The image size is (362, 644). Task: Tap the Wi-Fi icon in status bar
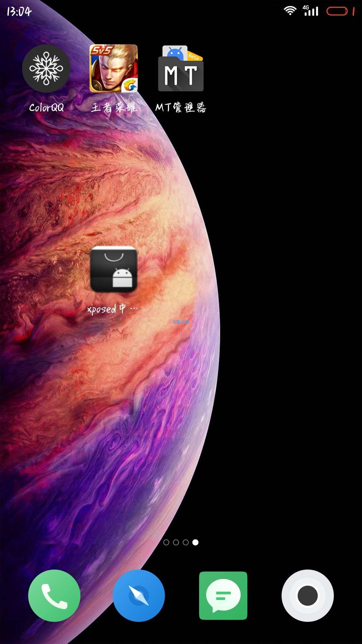(290, 11)
